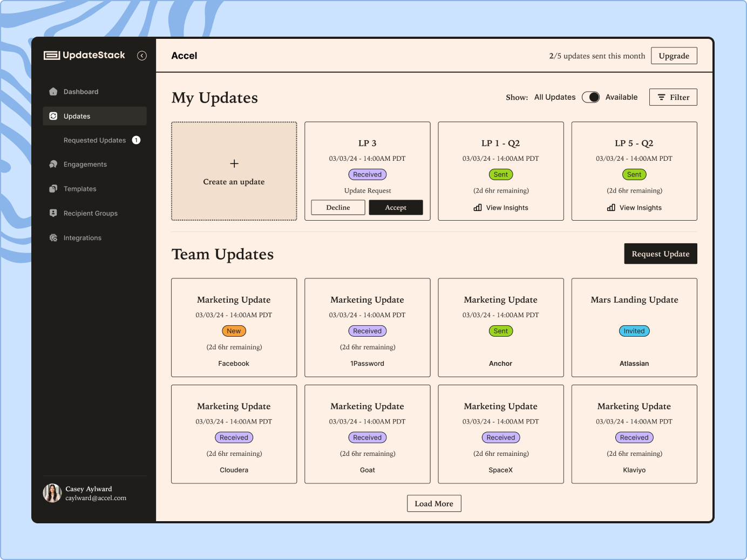
Task: Open Dashboard in the sidebar
Action: [94, 92]
